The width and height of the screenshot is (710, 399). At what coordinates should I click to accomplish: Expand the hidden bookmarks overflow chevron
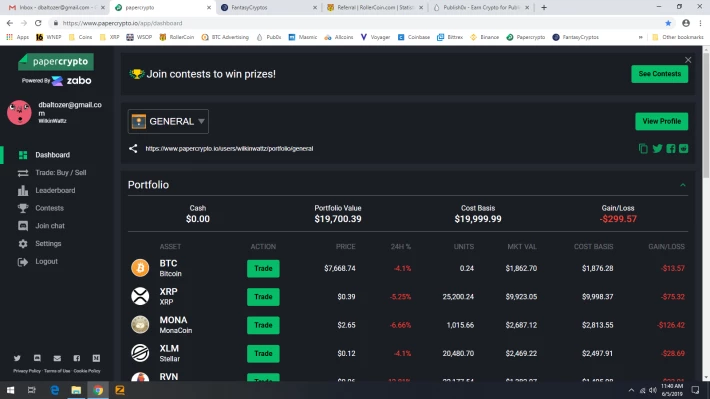pyautogui.click(x=640, y=37)
